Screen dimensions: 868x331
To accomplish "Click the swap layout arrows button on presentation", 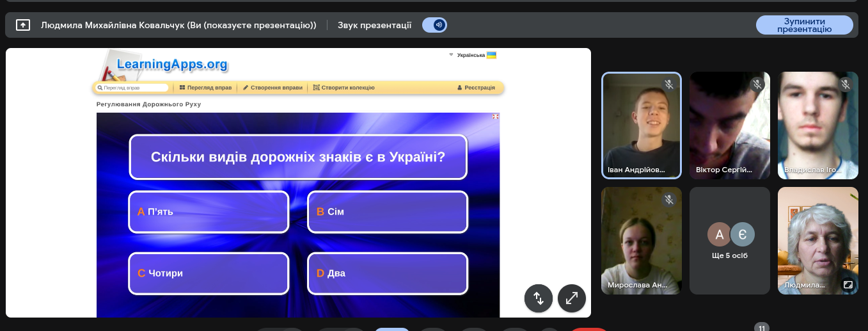I will coord(538,298).
